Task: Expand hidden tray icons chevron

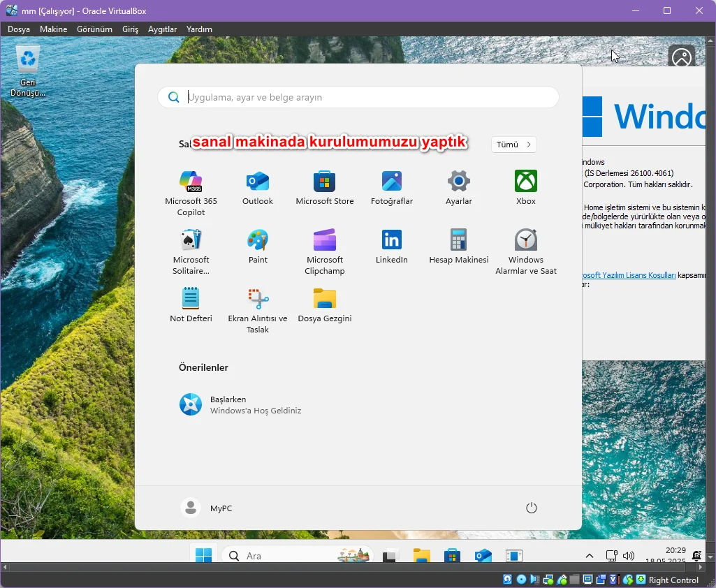Action: [590, 556]
